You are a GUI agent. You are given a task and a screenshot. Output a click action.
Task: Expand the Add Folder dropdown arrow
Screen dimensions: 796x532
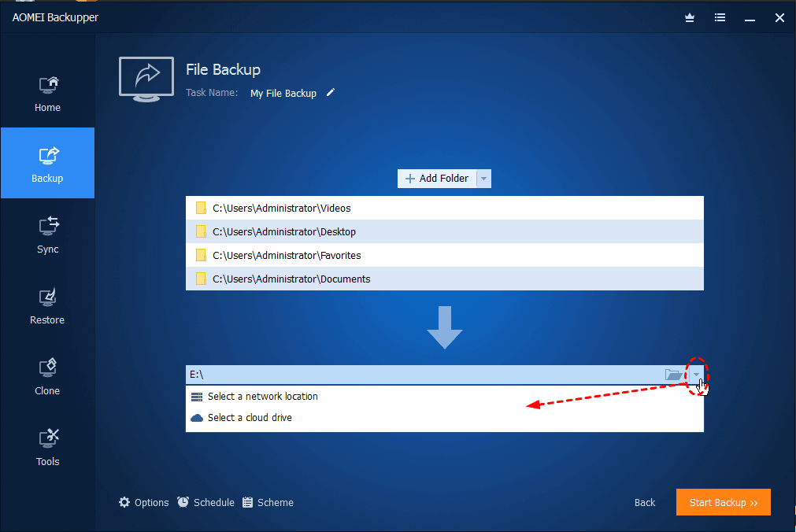point(483,179)
